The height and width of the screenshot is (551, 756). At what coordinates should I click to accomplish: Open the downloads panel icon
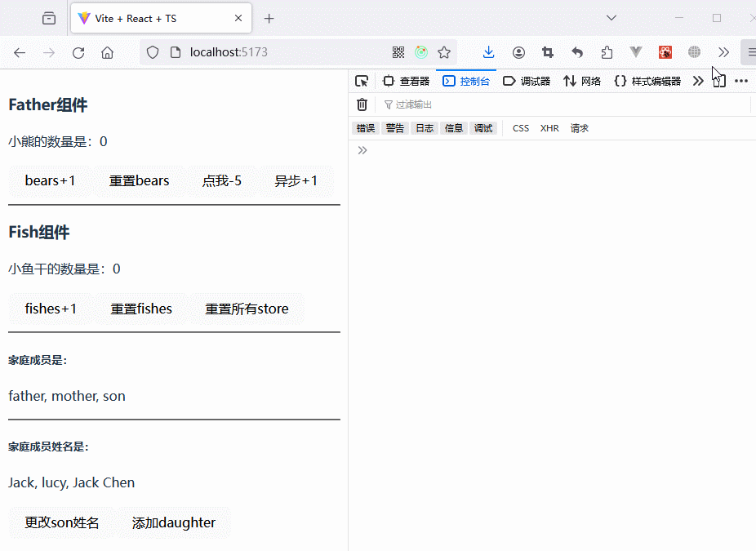488,52
